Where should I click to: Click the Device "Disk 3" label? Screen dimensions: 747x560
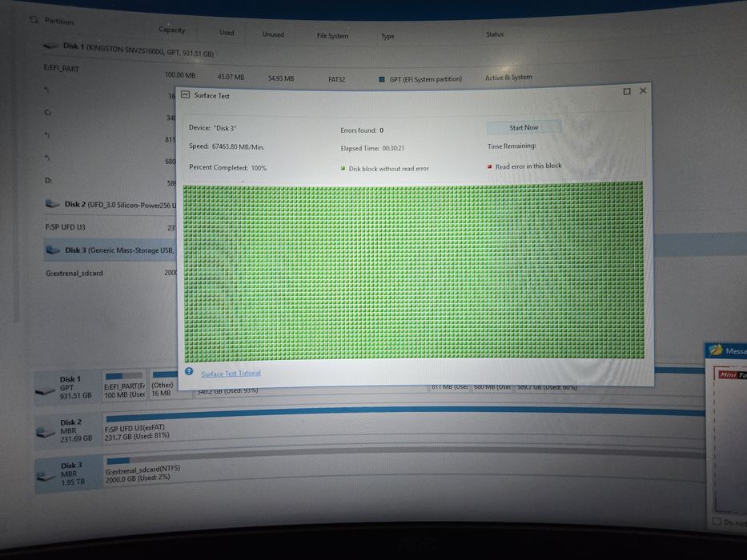[x=212, y=128]
